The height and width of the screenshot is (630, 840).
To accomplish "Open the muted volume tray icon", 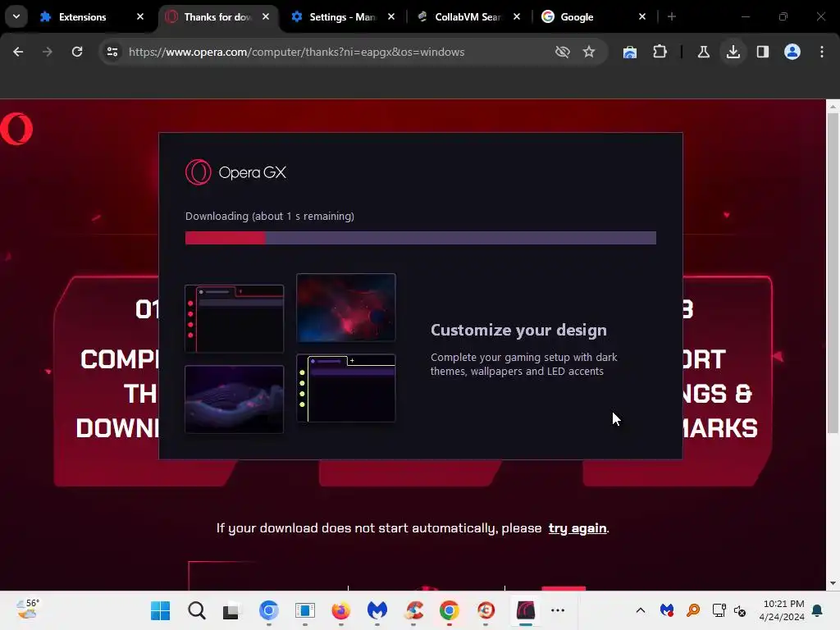I will pyautogui.click(x=741, y=610).
